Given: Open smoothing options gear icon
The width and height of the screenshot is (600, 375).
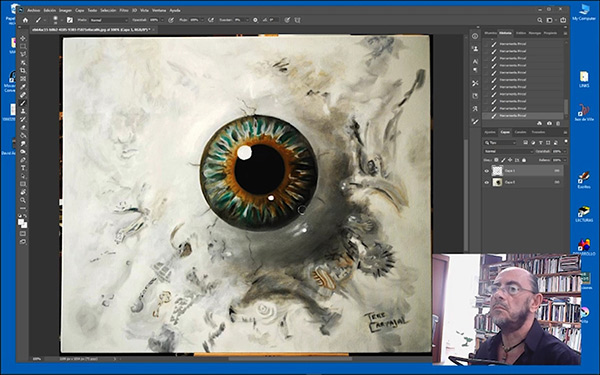Looking at the screenshot, I should [x=255, y=20].
